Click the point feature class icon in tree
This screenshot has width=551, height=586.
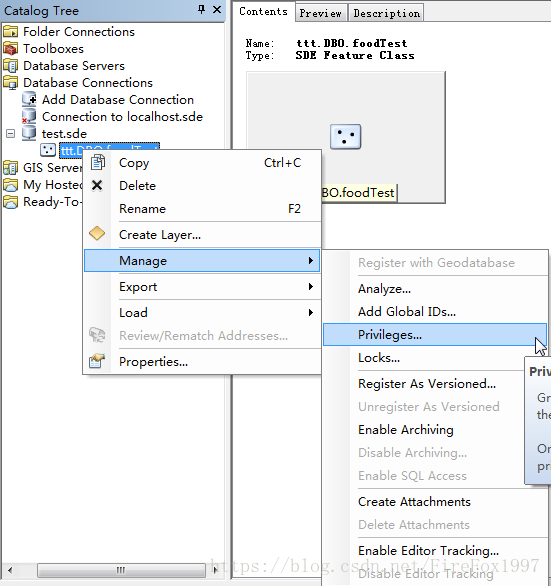[48, 150]
